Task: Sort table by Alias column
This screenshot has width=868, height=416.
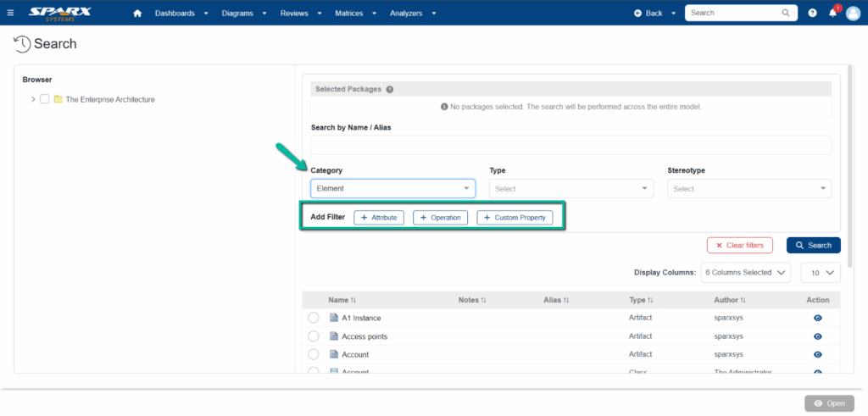Action: click(x=556, y=300)
